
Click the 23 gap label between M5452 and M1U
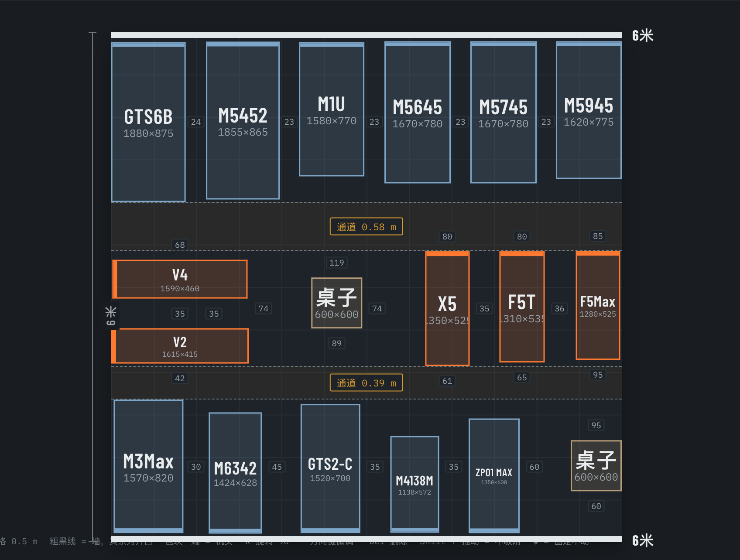[289, 122]
